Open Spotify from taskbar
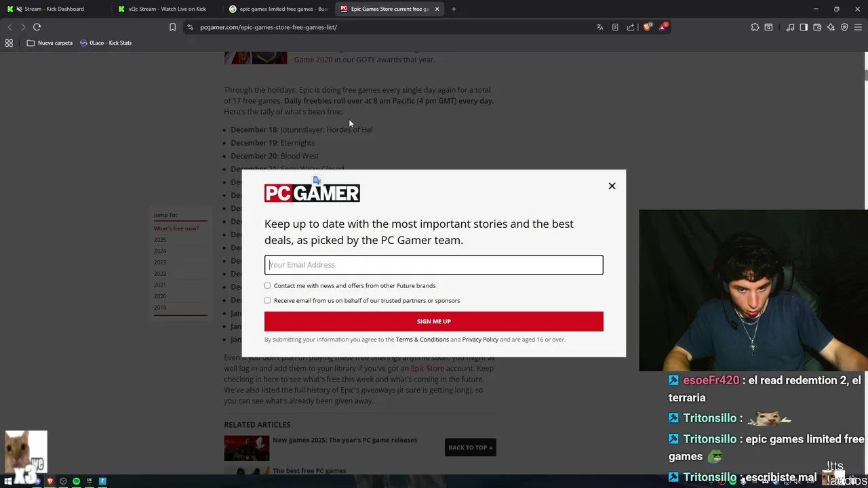The image size is (868, 488). (x=76, y=481)
